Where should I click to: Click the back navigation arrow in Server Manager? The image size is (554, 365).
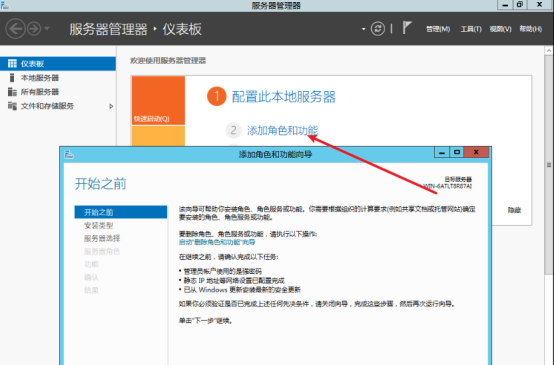[x=15, y=29]
